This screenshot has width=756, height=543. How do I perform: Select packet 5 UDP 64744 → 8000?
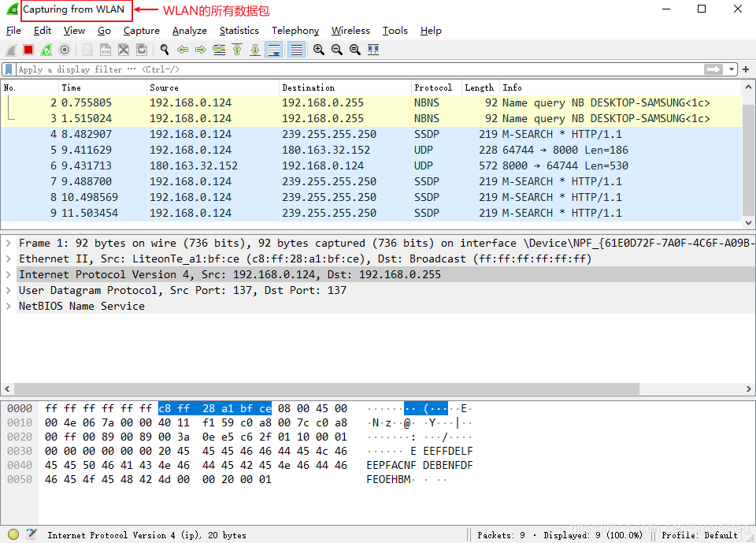[371, 150]
